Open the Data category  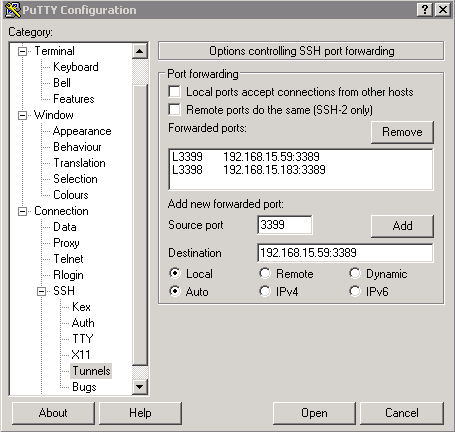tap(65, 227)
